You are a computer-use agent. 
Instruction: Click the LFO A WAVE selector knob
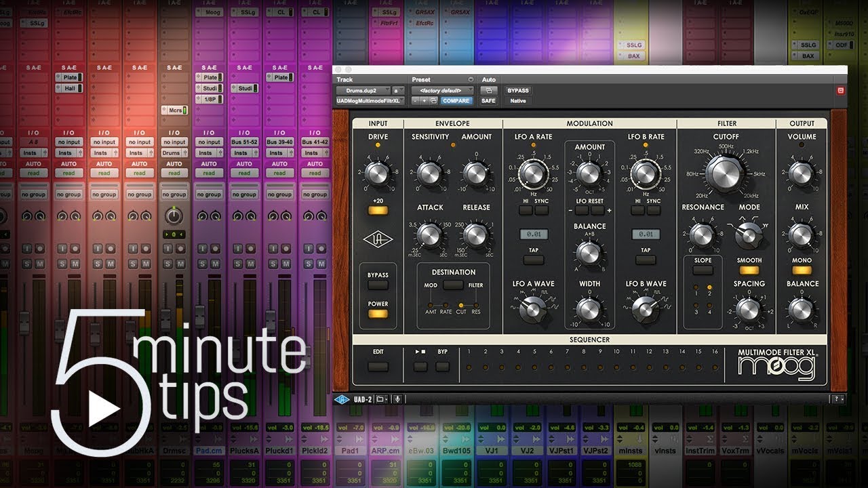point(534,310)
